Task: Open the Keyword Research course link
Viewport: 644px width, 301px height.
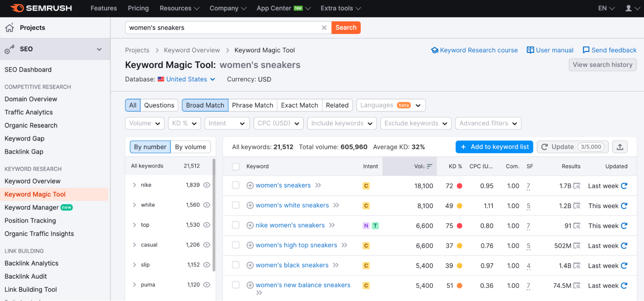Action: (x=475, y=50)
